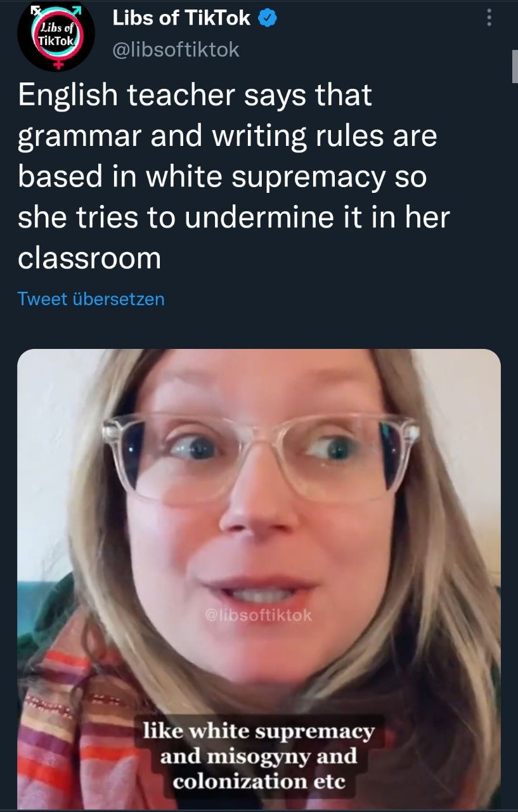The height and width of the screenshot is (812, 518).
Task: Click the teal arrow on the avatar logo
Action: click(75, 10)
